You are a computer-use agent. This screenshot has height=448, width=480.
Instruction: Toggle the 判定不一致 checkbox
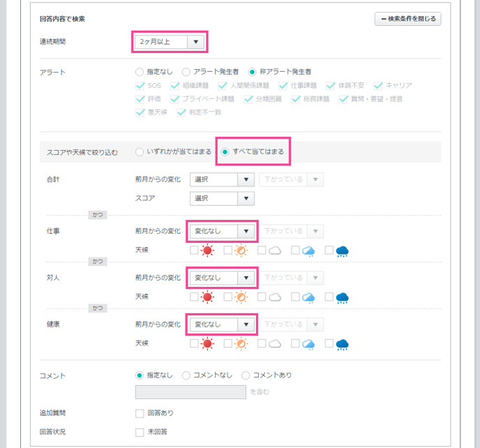tap(181, 112)
